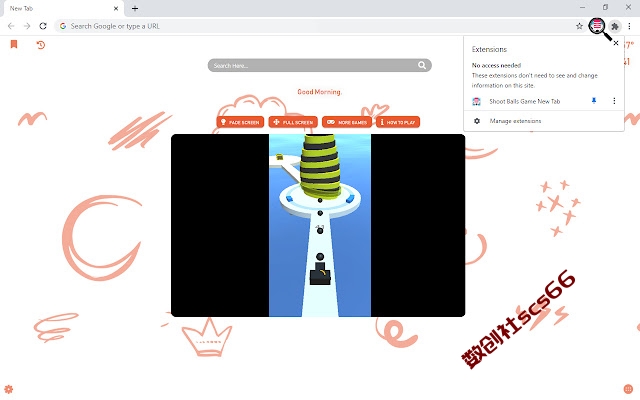Viewport: 640px width, 400px height.
Task: Click the Full Screen button
Action: 293,122
